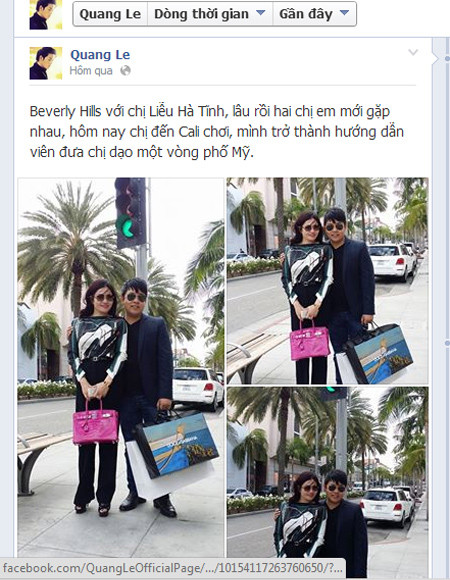
Task: Click the post caption text about Beverly Hills
Action: (217, 132)
